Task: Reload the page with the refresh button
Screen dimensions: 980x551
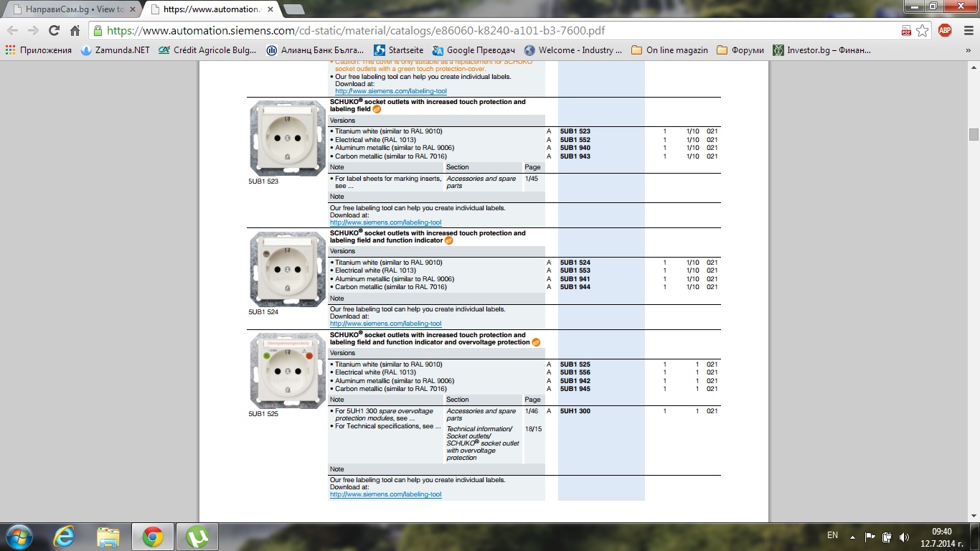Action: (x=54, y=30)
